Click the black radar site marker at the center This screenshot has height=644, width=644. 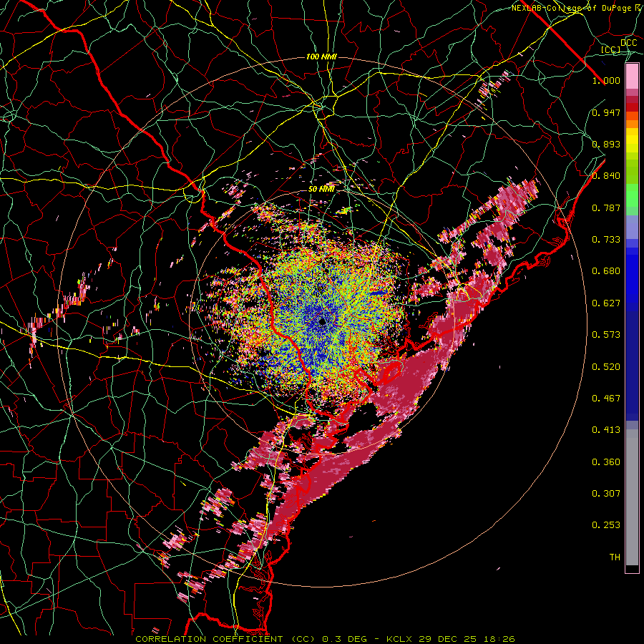pyautogui.click(x=323, y=321)
